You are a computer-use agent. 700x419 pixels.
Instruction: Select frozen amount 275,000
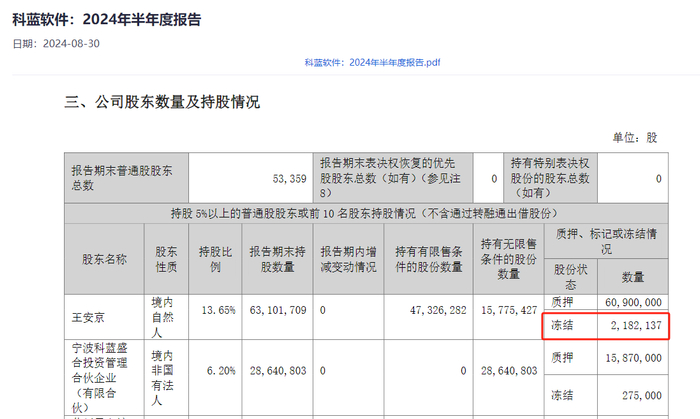coord(642,395)
